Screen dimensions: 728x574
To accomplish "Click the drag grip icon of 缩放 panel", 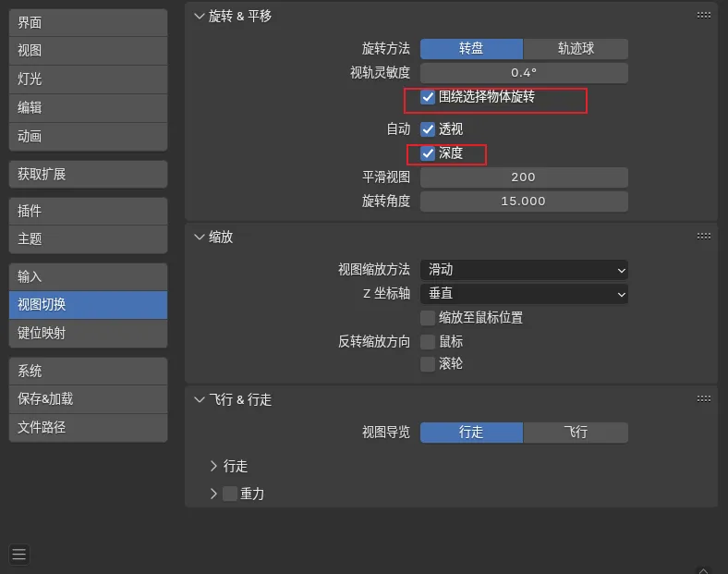I will 703,237.
